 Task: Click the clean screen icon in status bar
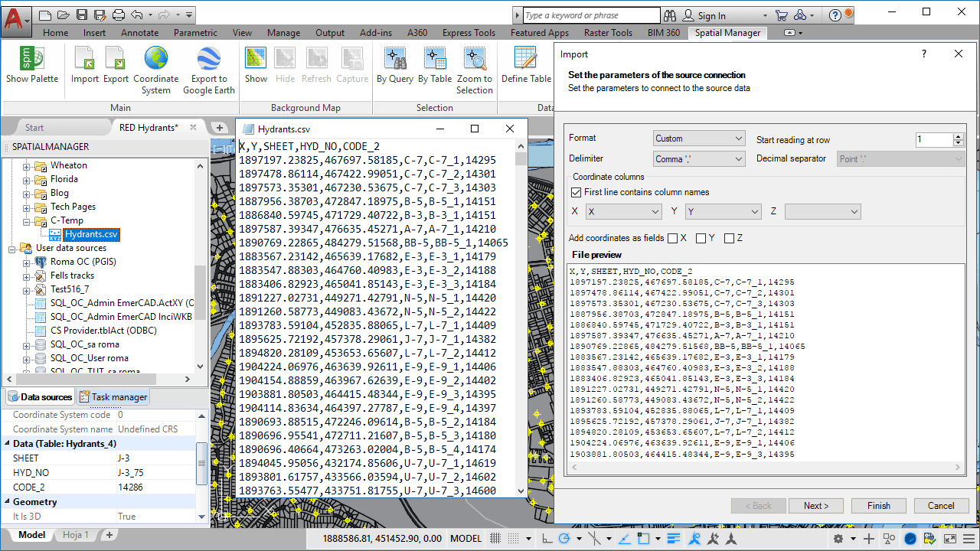pos(950,538)
